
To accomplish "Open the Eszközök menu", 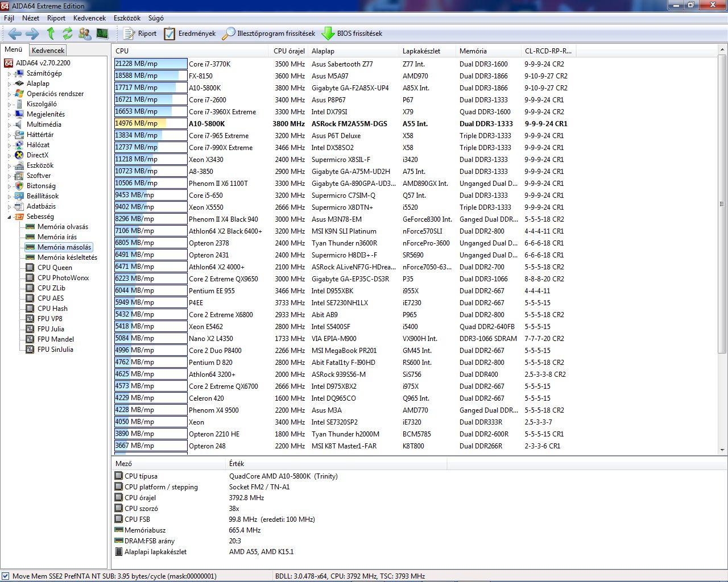I will [127, 18].
